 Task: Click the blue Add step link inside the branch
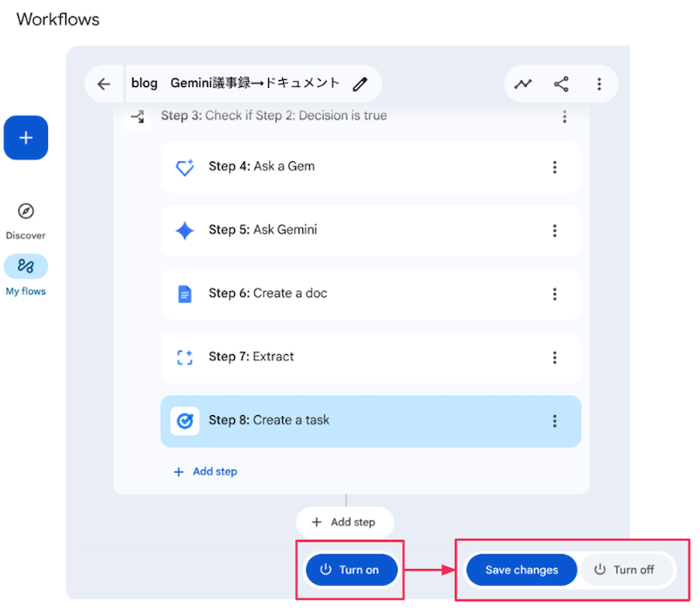tap(205, 472)
